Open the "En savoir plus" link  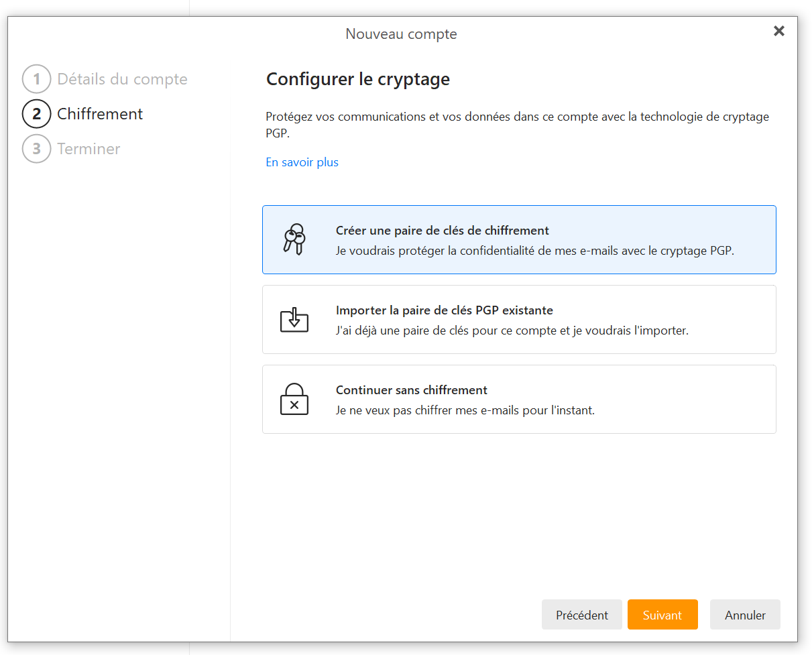(x=302, y=162)
